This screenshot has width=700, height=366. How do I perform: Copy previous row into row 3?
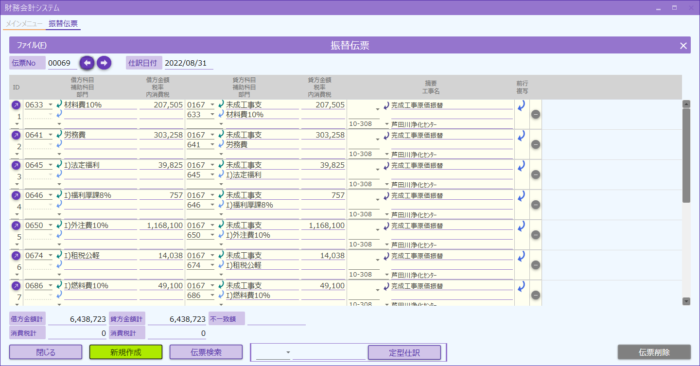(521, 166)
